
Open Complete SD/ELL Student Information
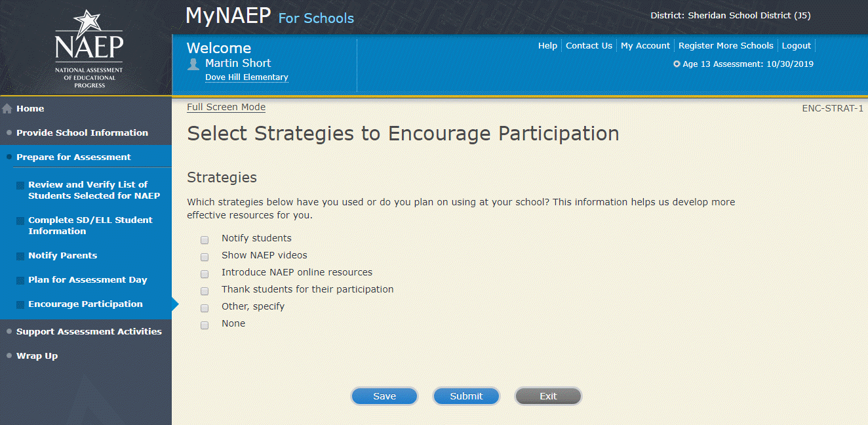pyautogui.click(x=90, y=226)
